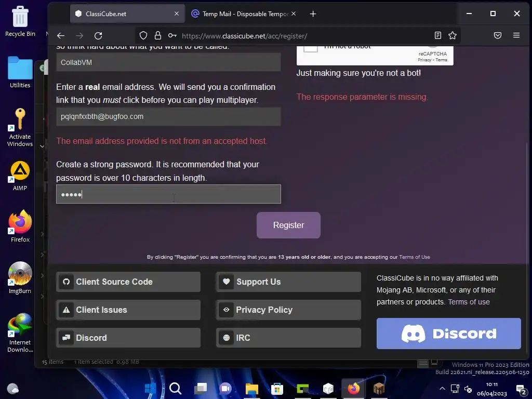Open Client Issues footer link
Screen dimensions: 532x399
pos(128,310)
